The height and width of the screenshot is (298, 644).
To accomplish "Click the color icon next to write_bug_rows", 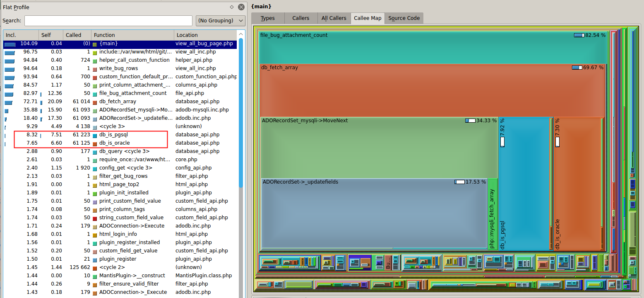I will pos(95,68).
